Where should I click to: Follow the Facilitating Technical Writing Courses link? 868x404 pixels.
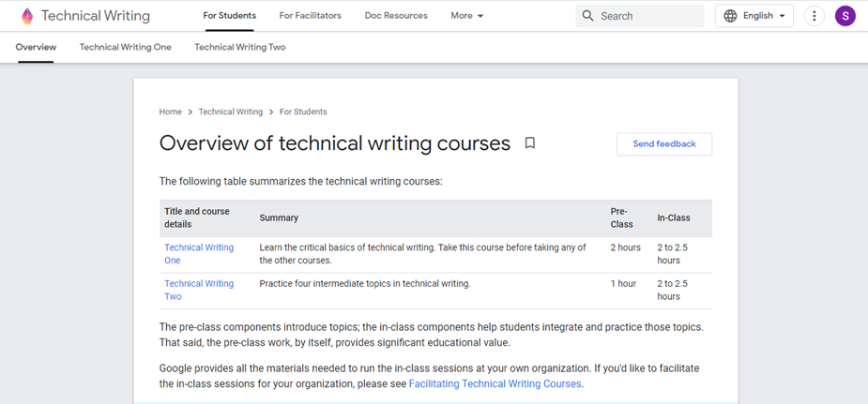(495, 383)
